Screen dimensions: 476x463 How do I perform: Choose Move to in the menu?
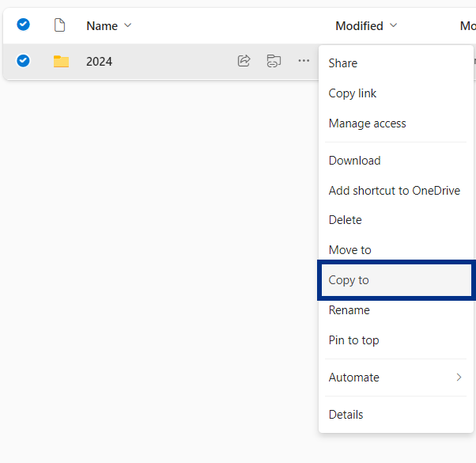(x=349, y=250)
